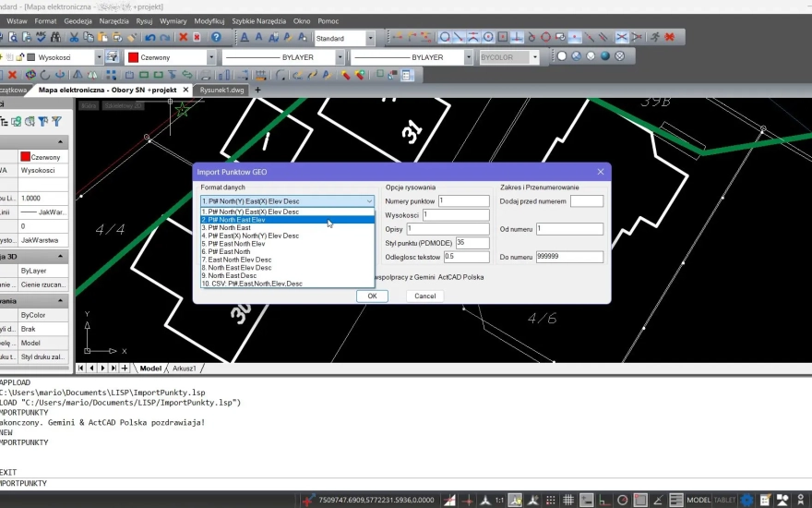The width and height of the screenshot is (812, 508).
Task: Open the Geodezja menu
Action: 78,20
